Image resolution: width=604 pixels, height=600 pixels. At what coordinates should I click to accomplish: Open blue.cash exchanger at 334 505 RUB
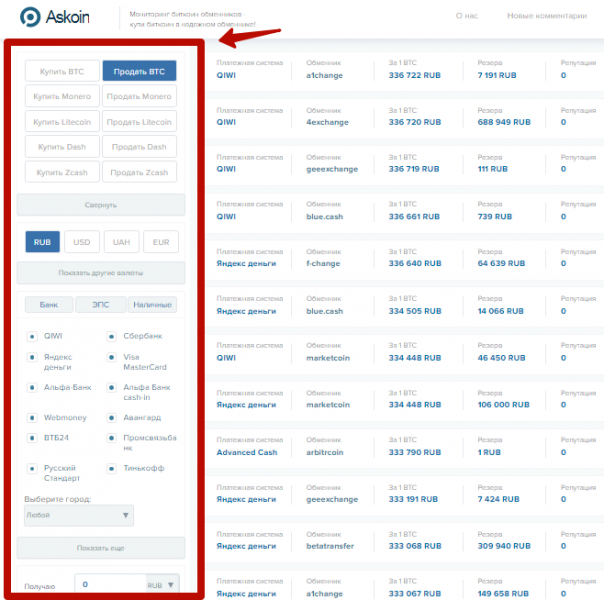click(324, 311)
